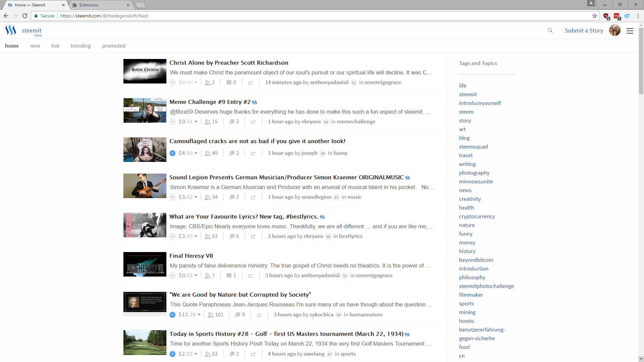Reload the page with refresh icon
Screen dimensions: 644x362
tap(25, 16)
